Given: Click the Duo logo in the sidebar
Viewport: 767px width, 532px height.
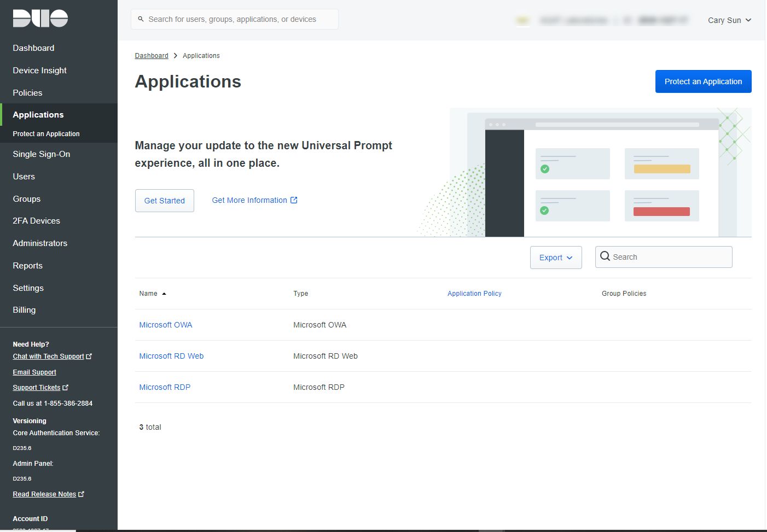Looking at the screenshot, I should point(40,18).
